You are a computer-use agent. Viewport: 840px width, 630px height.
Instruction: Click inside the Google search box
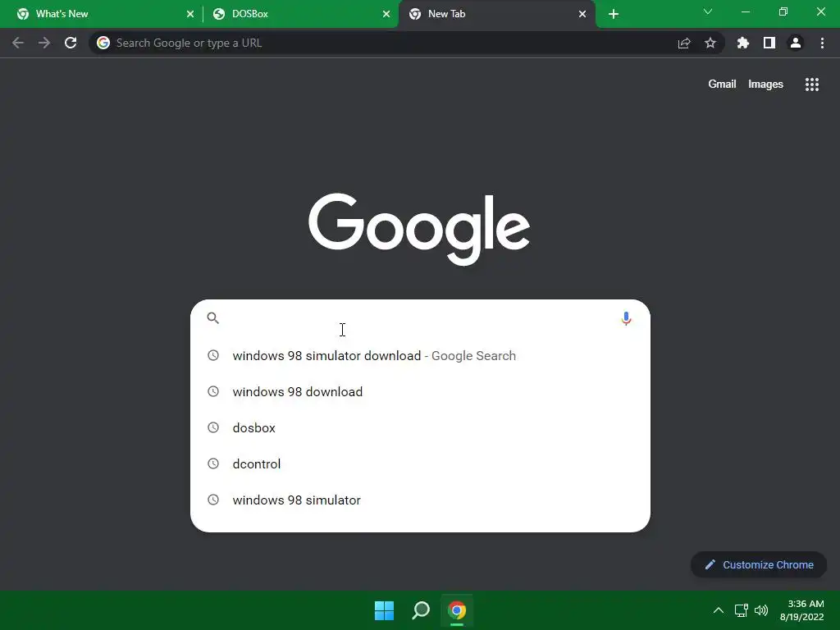tap(421, 318)
